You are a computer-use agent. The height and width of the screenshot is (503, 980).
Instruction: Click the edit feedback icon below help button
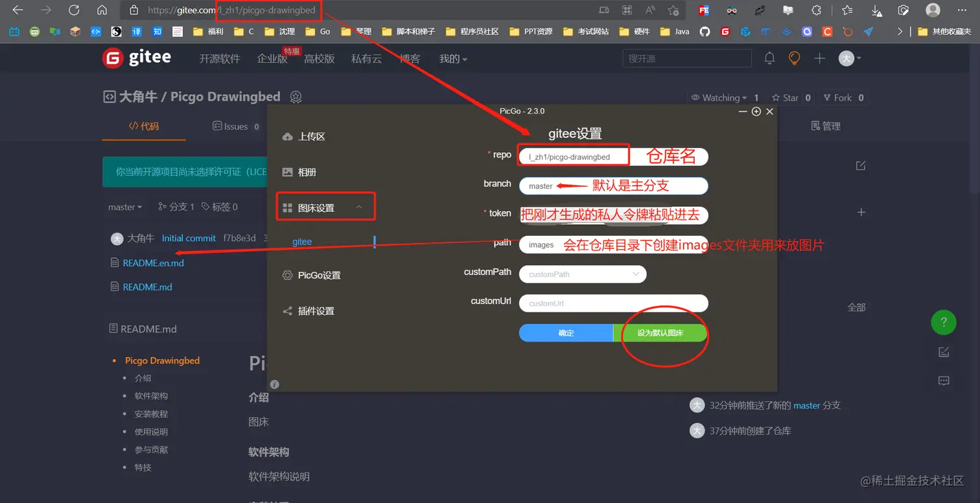coord(944,352)
